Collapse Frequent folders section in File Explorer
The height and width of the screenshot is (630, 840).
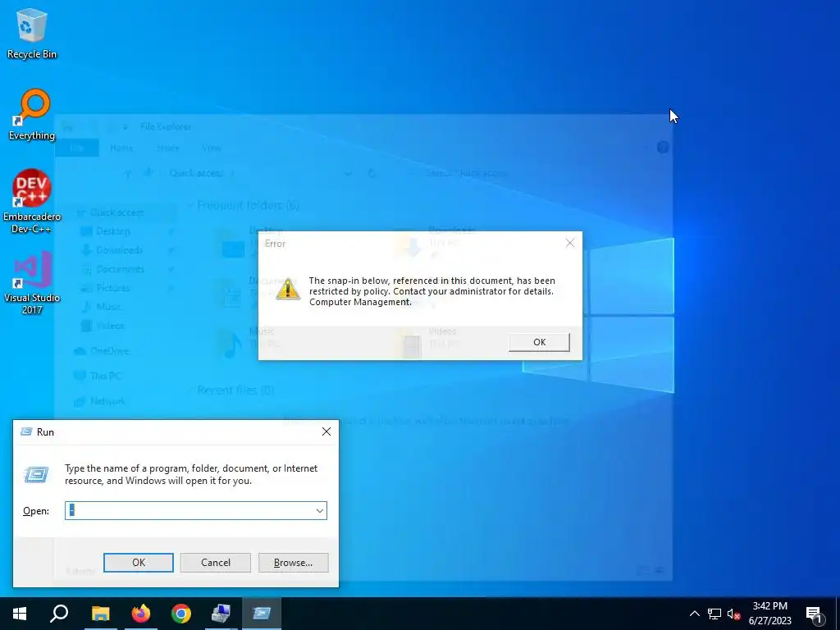190,206
